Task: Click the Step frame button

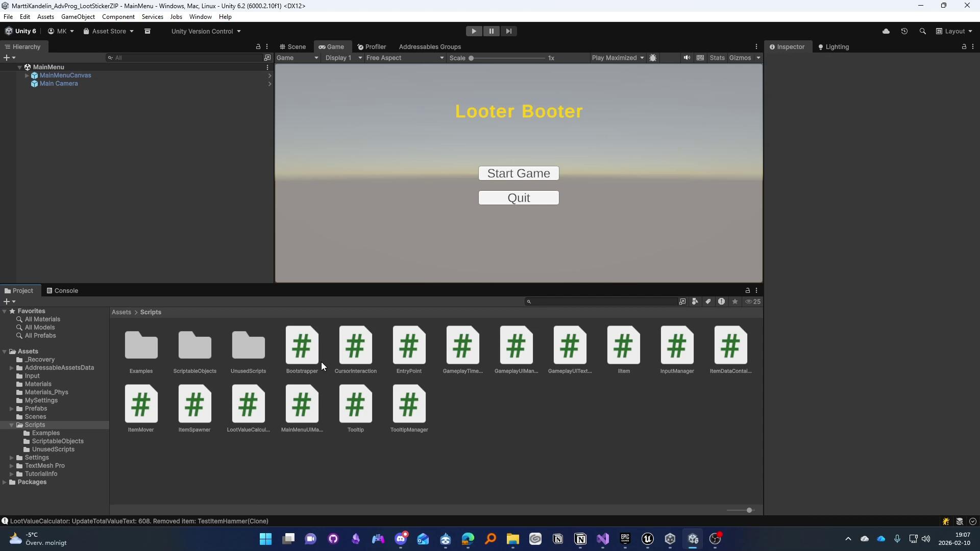Action: point(508,31)
